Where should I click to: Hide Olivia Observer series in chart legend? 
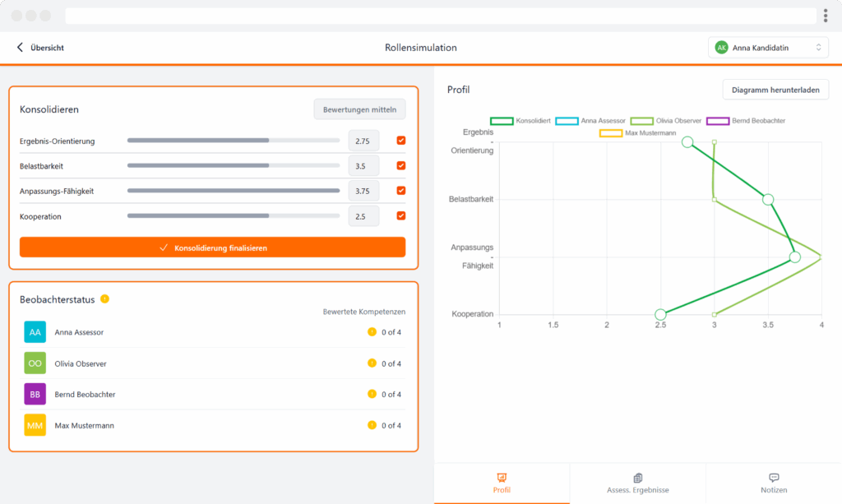tap(641, 121)
